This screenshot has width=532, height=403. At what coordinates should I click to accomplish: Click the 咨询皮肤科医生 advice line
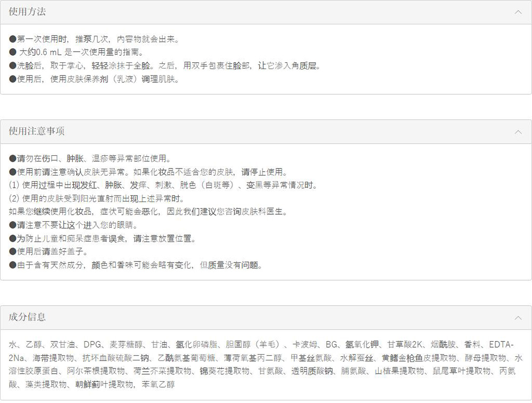click(x=149, y=212)
